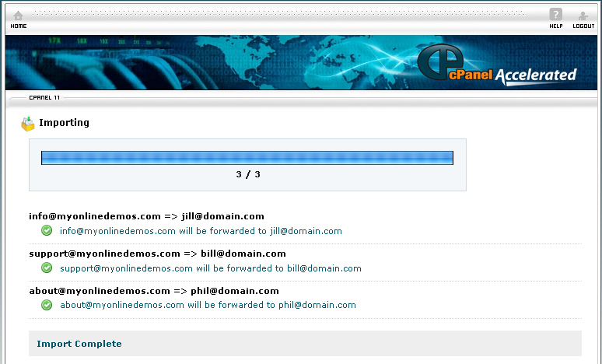
Task: Click message forwarded to bill@domain.com
Action: click(x=211, y=268)
